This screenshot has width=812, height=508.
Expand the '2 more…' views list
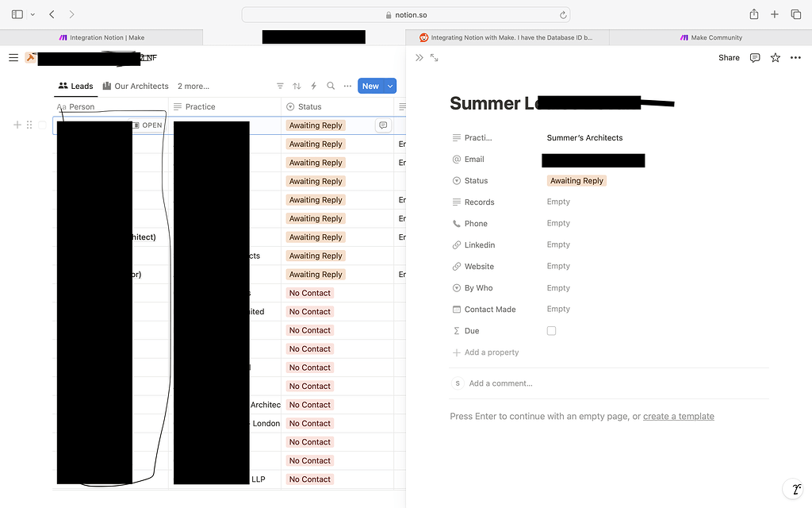pos(193,86)
